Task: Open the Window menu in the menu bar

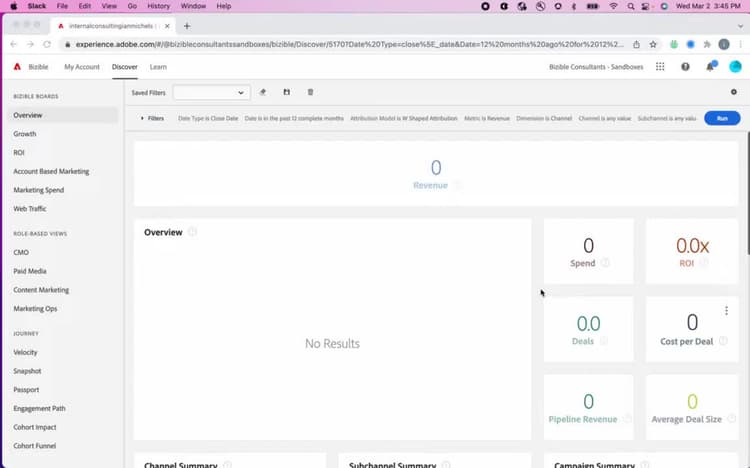Action: (x=193, y=6)
